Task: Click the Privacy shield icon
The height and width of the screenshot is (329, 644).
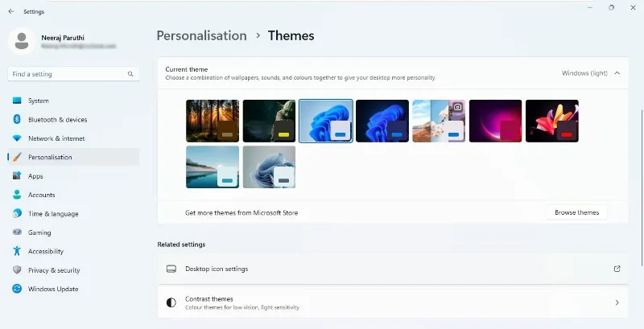Action: pos(17,270)
